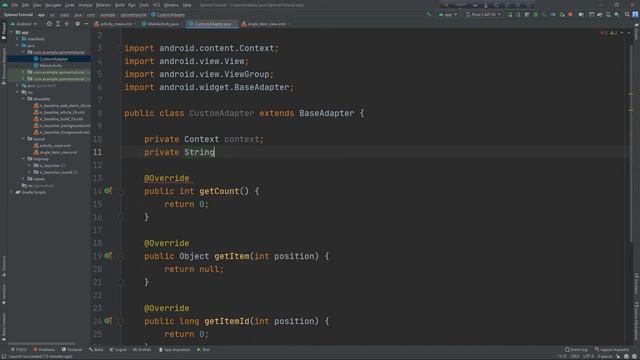Open the Build menu
Image resolution: width=640 pixels, height=360 pixels.
(120, 5)
